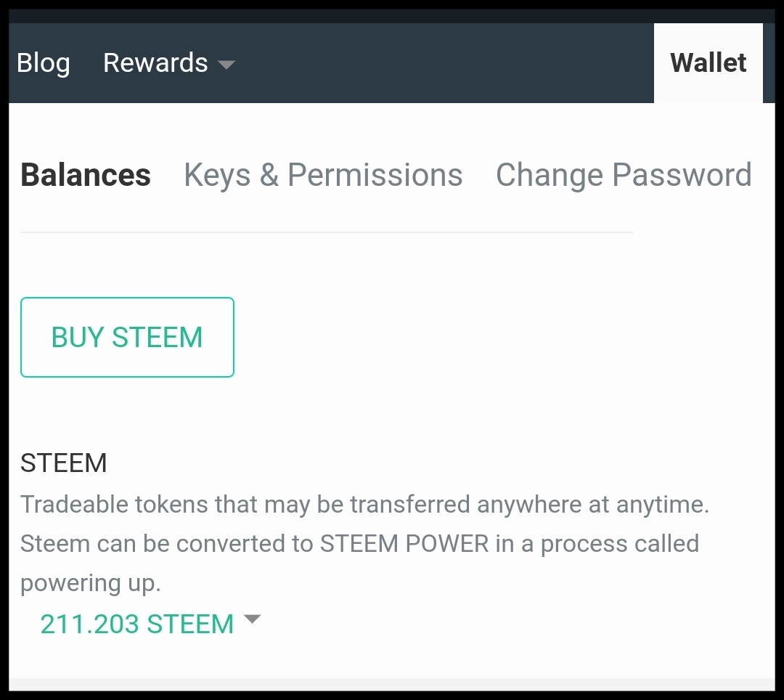Click the "powering up." text
Screen dimensions: 784x700
(91, 583)
